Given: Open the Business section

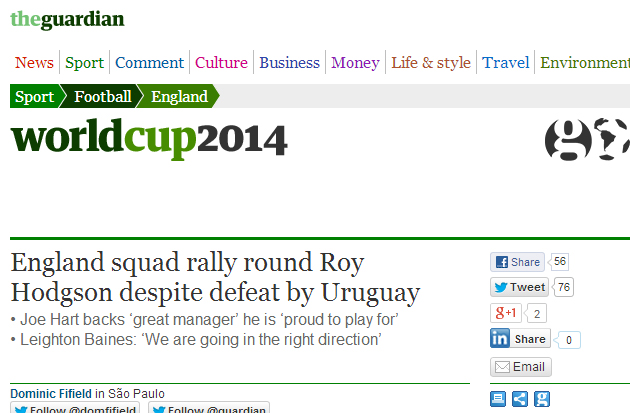Looking at the screenshot, I should 289,63.
